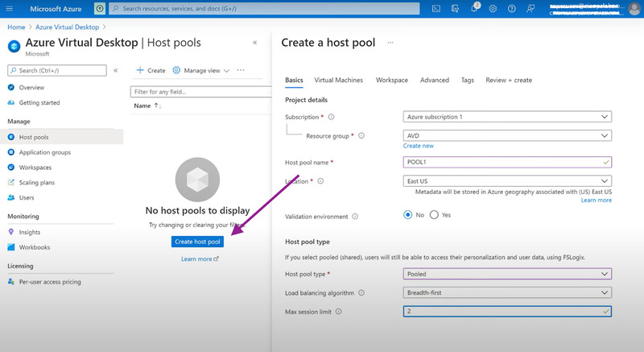The height and width of the screenshot is (352, 644).
Task: Focus the global search resources field
Action: coord(264,8)
